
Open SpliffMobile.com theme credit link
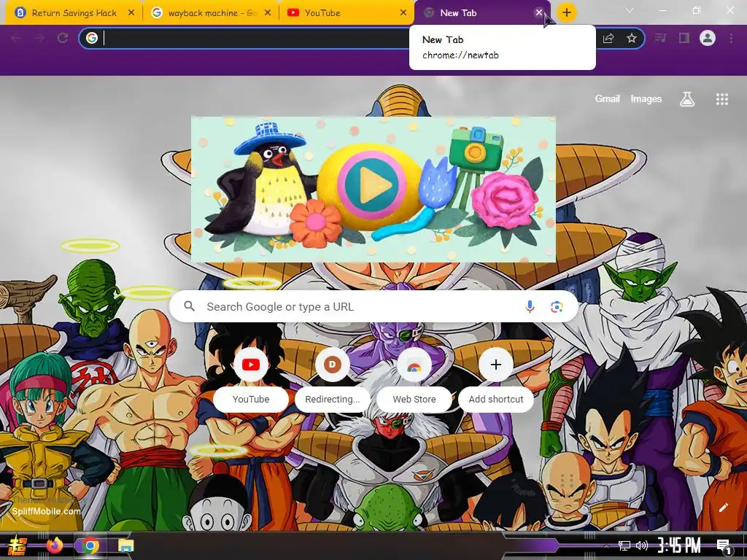[46, 511]
